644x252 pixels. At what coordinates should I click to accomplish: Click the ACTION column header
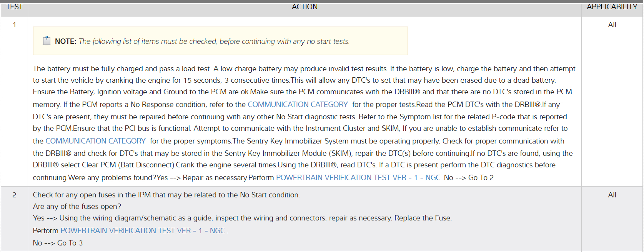[305, 7]
